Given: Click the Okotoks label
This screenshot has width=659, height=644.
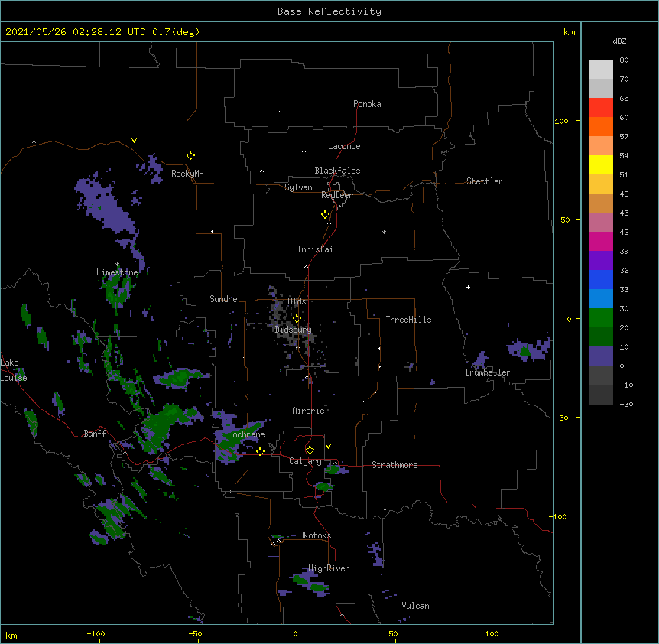Looking at the screenshot, I should 315,535.
